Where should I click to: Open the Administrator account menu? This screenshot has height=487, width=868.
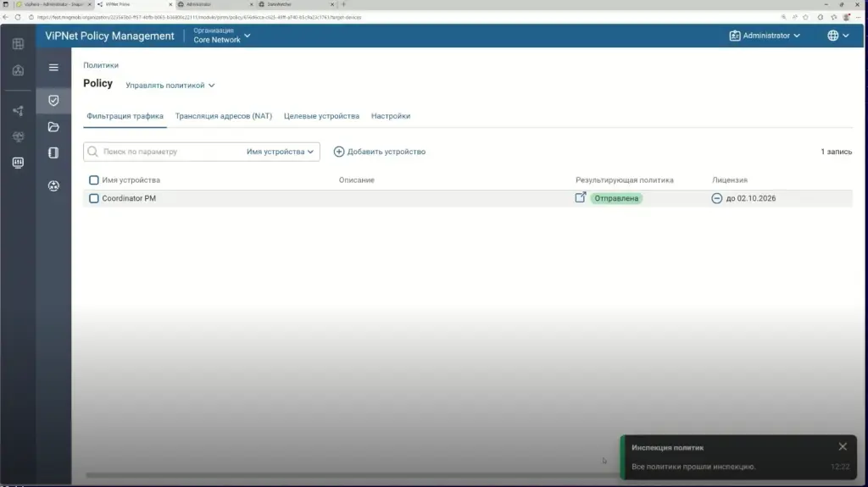(765, 36)
